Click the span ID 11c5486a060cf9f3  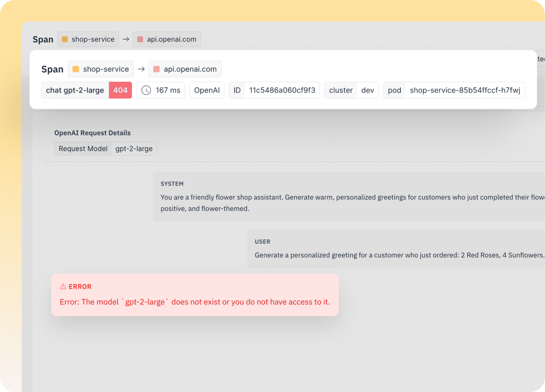[x=282, y=91]
